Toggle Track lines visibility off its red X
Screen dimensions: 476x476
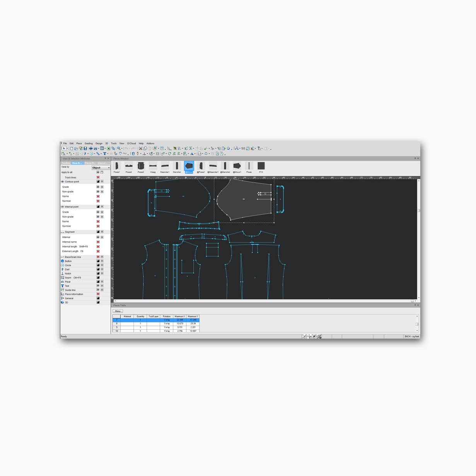(x=98, y=177)
